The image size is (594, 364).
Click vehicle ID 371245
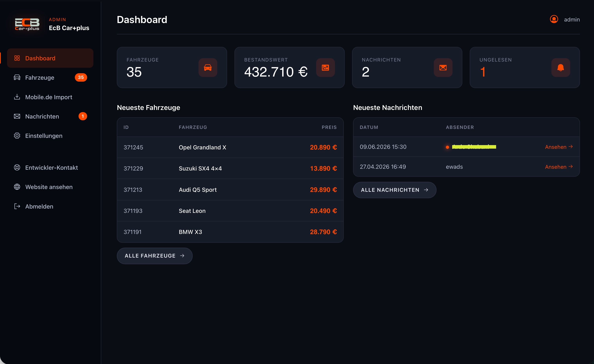pos(133,147)
